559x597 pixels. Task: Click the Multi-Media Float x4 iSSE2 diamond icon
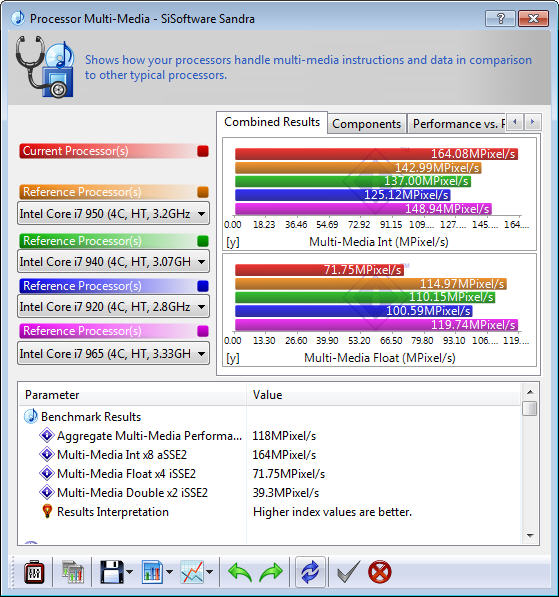(x=47, y=473)
